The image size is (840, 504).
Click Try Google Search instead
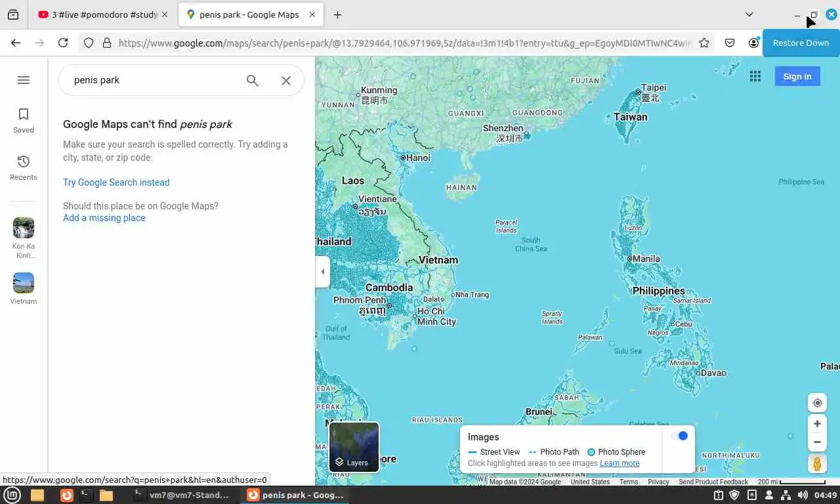[x=116, y=182]
